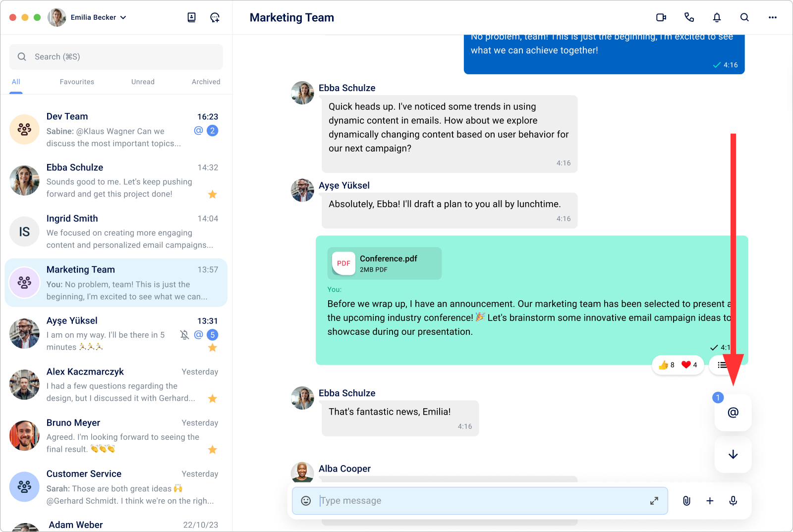Viewport: 793px width, 532px height.
Task: Open the three-dot more options menu
Action: [x=772, y=17]
